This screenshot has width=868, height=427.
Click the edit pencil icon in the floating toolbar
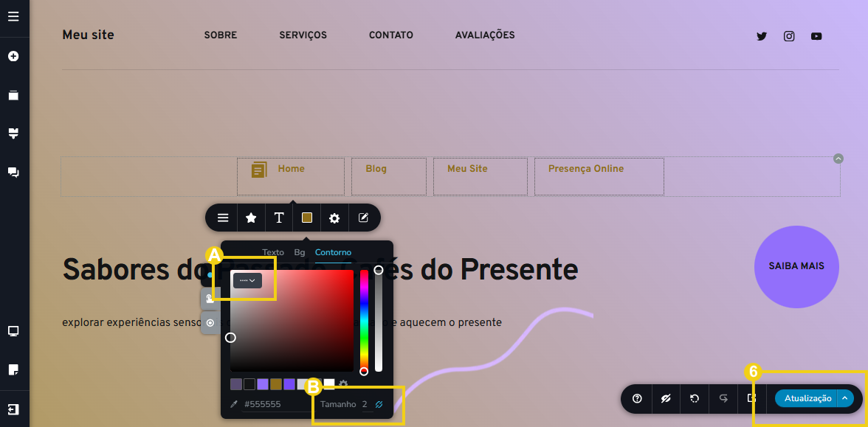click(363, 218)
